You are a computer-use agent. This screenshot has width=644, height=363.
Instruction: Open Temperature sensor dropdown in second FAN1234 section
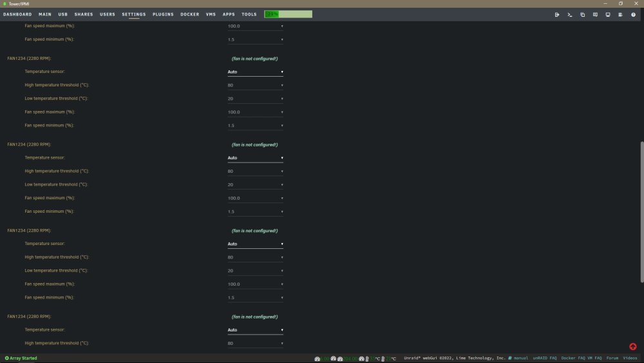click(255, 158)
